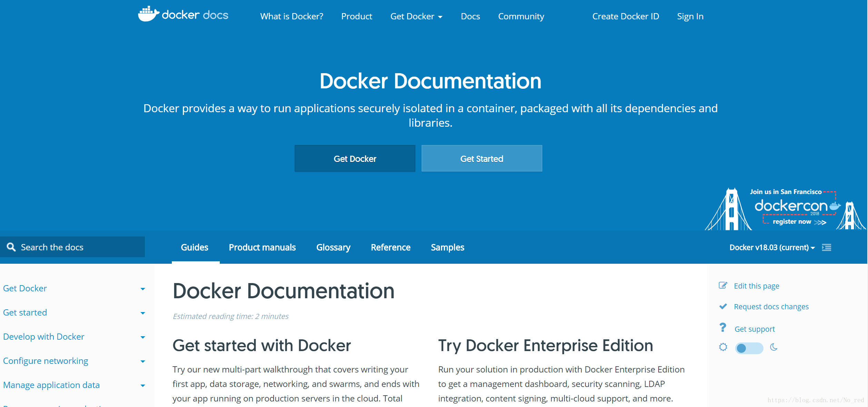Open the Get Docker sidebar link
This screenshot has width=868, height=407.
[25, 288]
